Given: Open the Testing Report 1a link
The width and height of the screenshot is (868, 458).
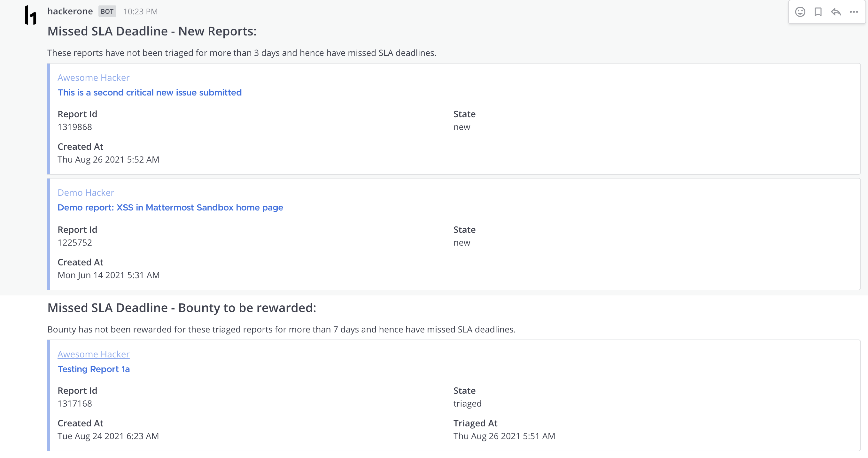Looking at the screenshot, I should (93, 369).
